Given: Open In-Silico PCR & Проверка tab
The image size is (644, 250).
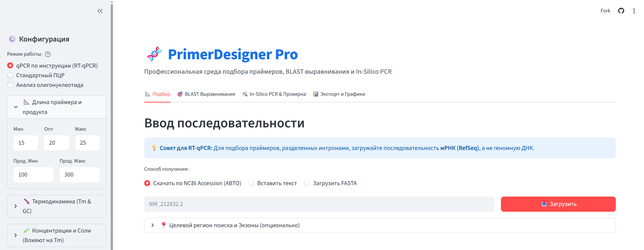Looking at the screenshot, I should 274,94.
